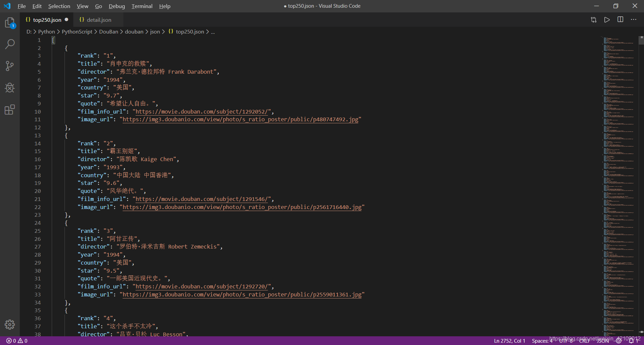Screen dimensions: 644x345
Task: Click JSON language mode selector
Action: click(603, 341)
